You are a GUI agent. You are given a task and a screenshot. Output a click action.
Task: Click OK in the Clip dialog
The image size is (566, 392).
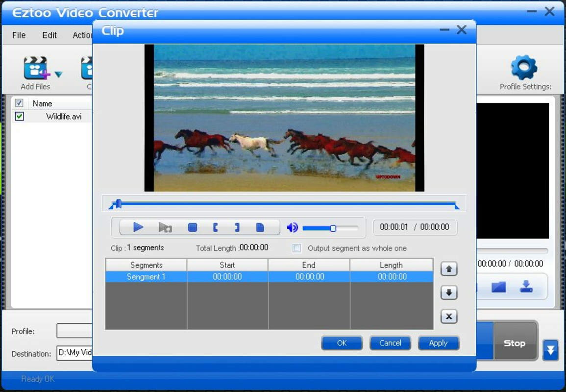point(342,343)
